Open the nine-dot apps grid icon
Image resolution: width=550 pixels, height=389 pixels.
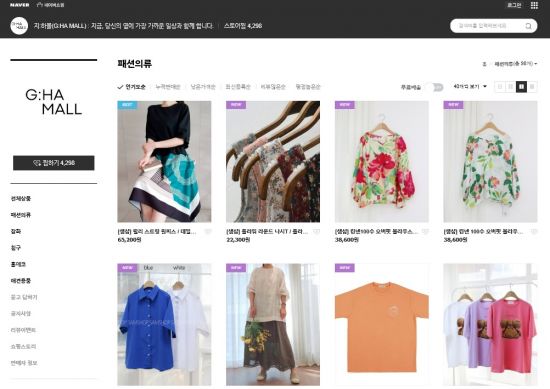tap(534, 5)
